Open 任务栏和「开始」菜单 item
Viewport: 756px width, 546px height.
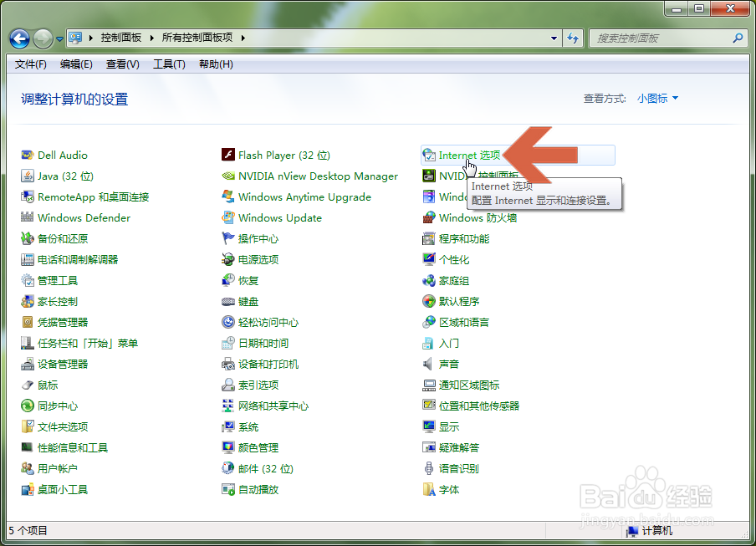coord(88,343)
